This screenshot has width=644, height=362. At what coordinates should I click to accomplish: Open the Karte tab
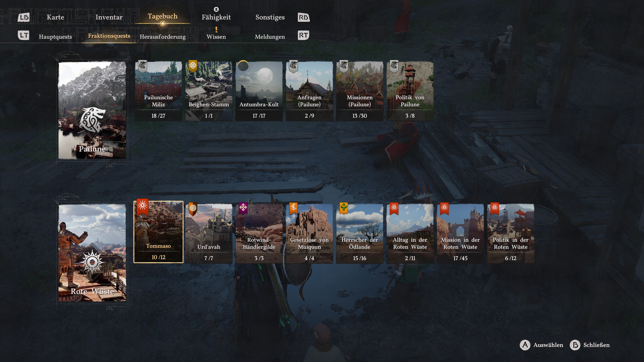(55, 17)
